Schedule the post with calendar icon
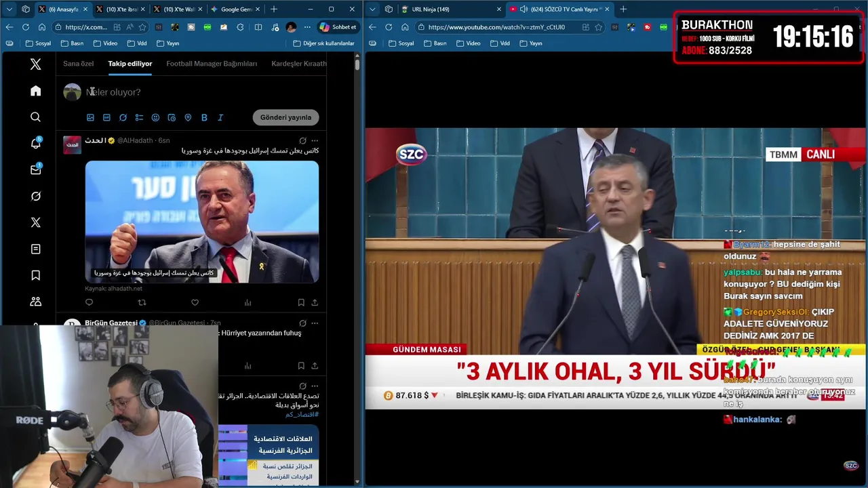 pyautogui.click(x=172, y=117)
